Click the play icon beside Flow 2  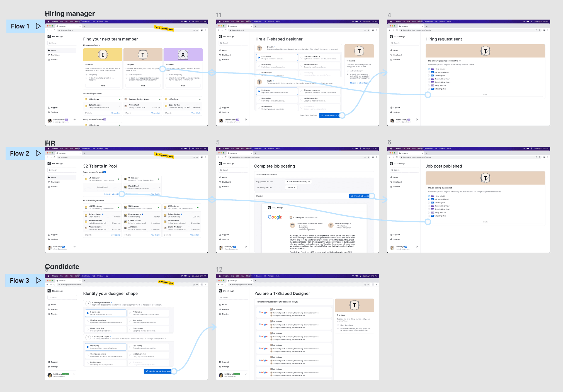click(x=38, y=153)
